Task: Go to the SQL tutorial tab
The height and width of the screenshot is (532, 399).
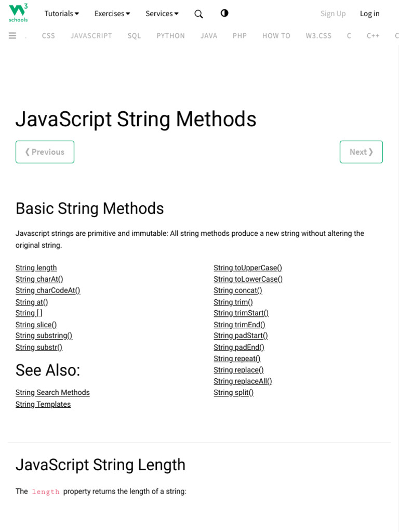Action: coord(134,36)
